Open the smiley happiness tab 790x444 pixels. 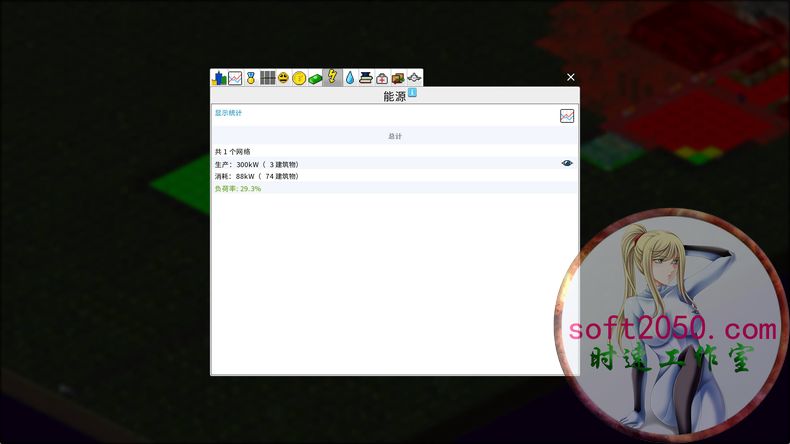(x=283, y=78)
